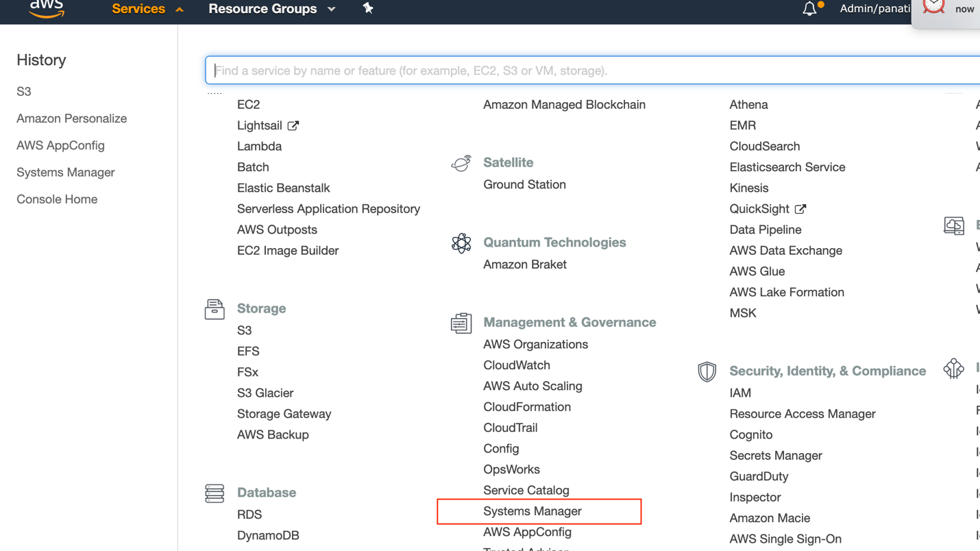Open the RDS service
The image size is (980, 551).
[249, 515]
